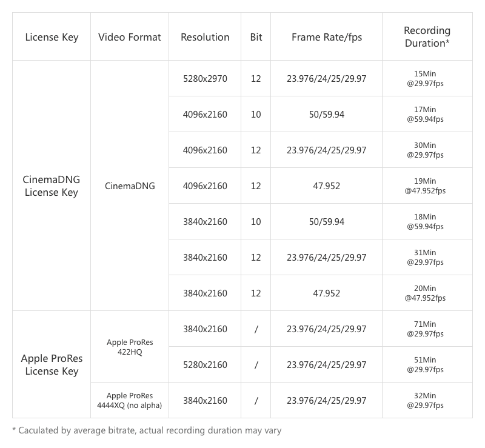
Task: Select the 5280x2970 resolution cell
Action: click(205, 79)
